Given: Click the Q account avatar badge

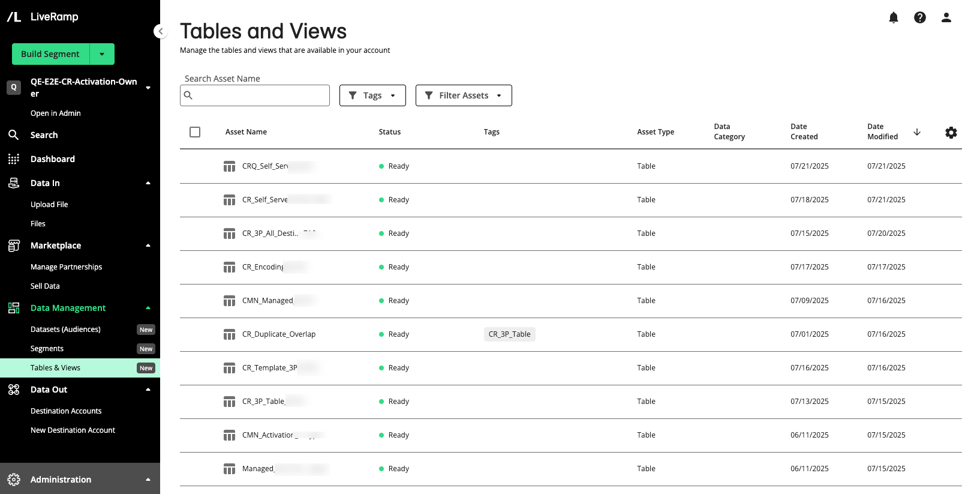Looking at the screenshot, I should tap(14, 88).
